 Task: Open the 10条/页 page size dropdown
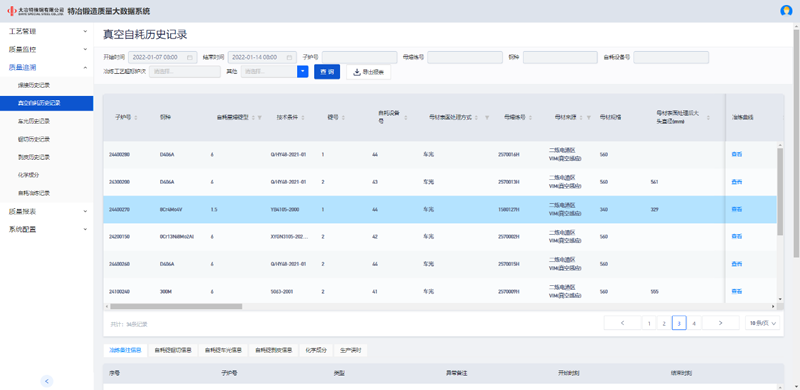click(762, 323)
